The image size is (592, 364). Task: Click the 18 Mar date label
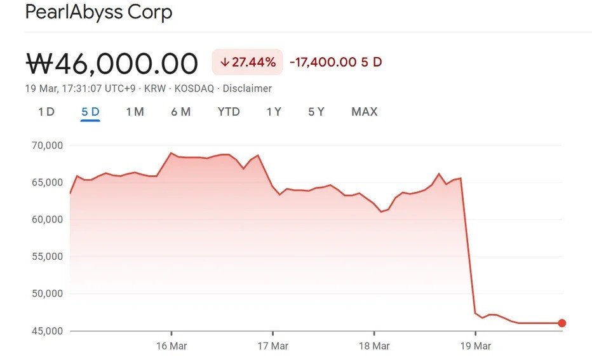[x=374, y=346]
